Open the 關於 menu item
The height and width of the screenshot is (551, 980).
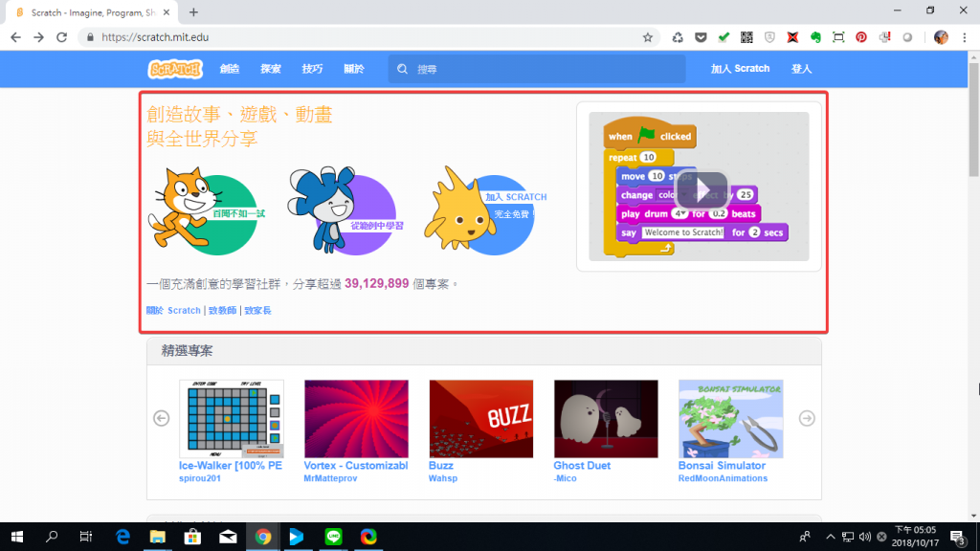click(354, 69)
